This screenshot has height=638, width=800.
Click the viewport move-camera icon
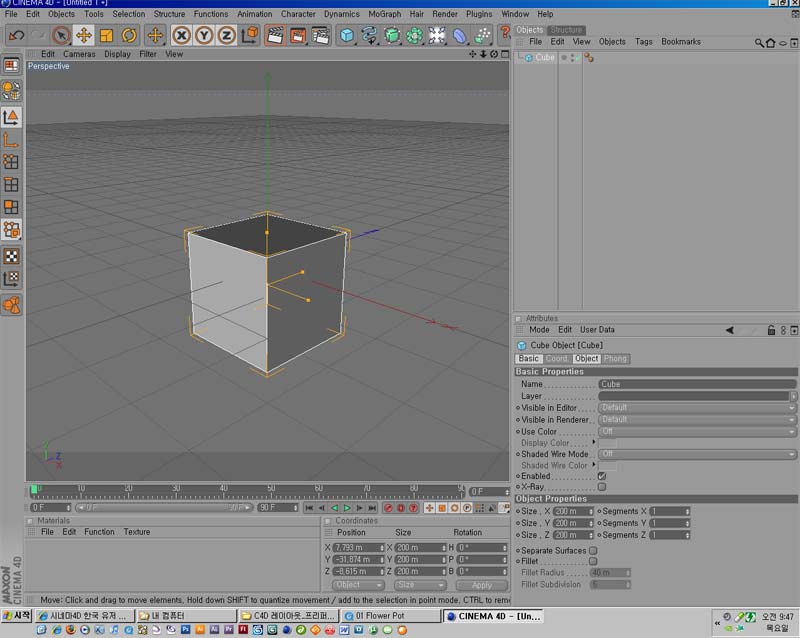point(472,54)
